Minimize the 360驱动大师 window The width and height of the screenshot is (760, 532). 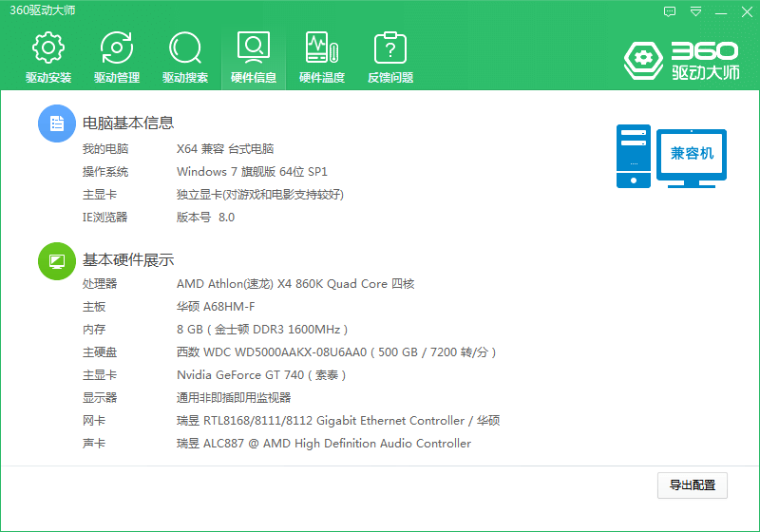tap(721, 12)
